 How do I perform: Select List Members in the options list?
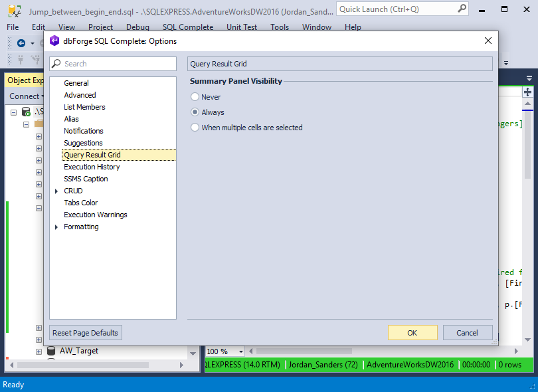coord(84,107)
